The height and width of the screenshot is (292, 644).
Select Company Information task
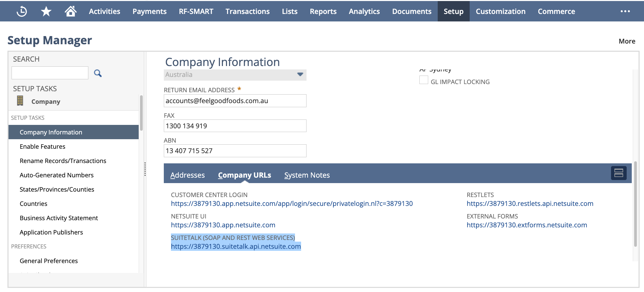point(73,132)
